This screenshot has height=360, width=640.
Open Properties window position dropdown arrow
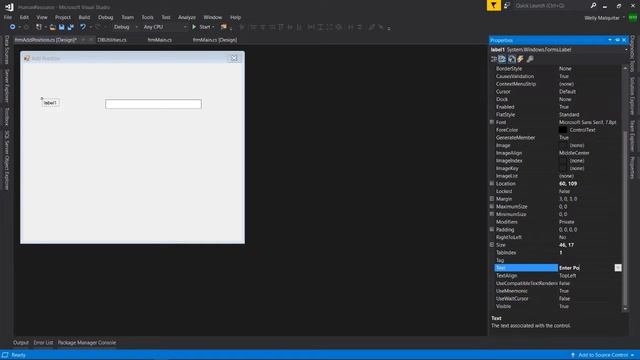tap(610, 40)
